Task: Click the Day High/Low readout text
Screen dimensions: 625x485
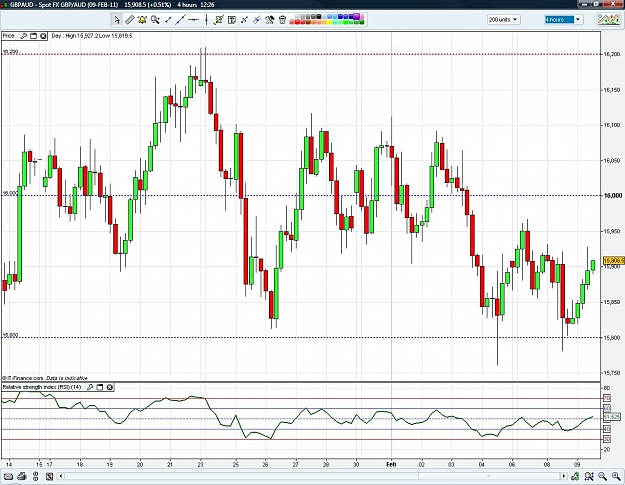Action: [92, 36]
